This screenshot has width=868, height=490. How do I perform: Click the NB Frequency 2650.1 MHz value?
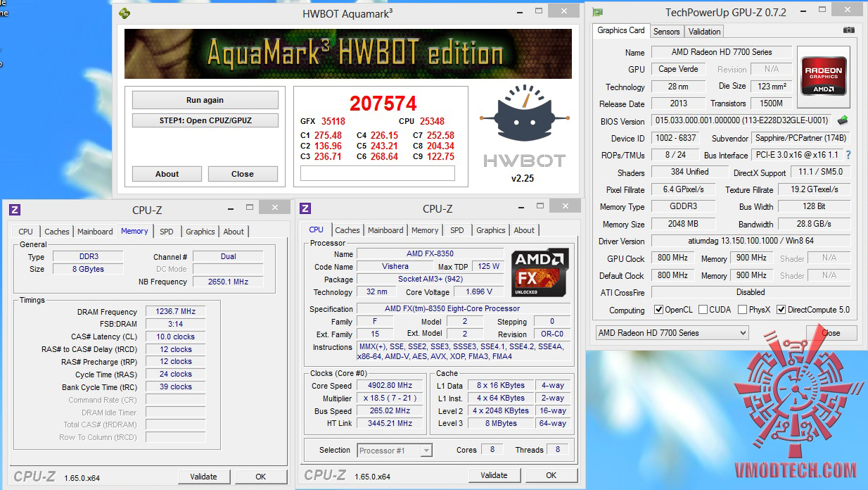coord(228,282)
